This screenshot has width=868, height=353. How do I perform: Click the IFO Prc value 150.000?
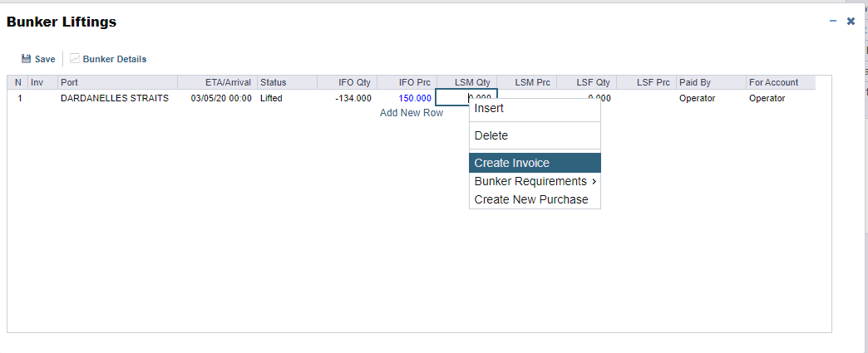click(x=415, y=98)
